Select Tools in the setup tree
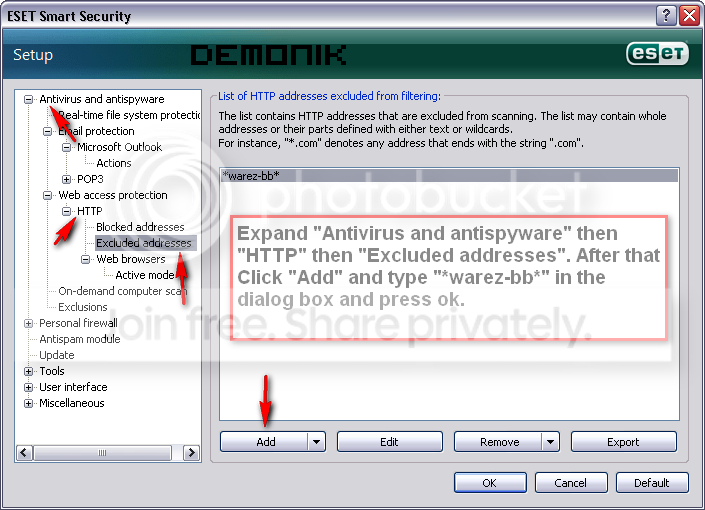Viewport: 705px width, 510px height. (x=52, y=371)
